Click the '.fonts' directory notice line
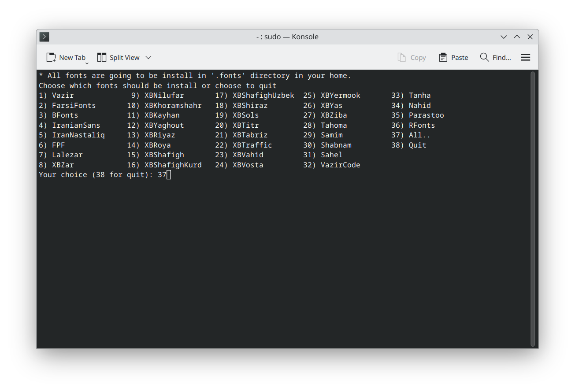575x392 pixels. pyautogui.click(x=195, y=76)
